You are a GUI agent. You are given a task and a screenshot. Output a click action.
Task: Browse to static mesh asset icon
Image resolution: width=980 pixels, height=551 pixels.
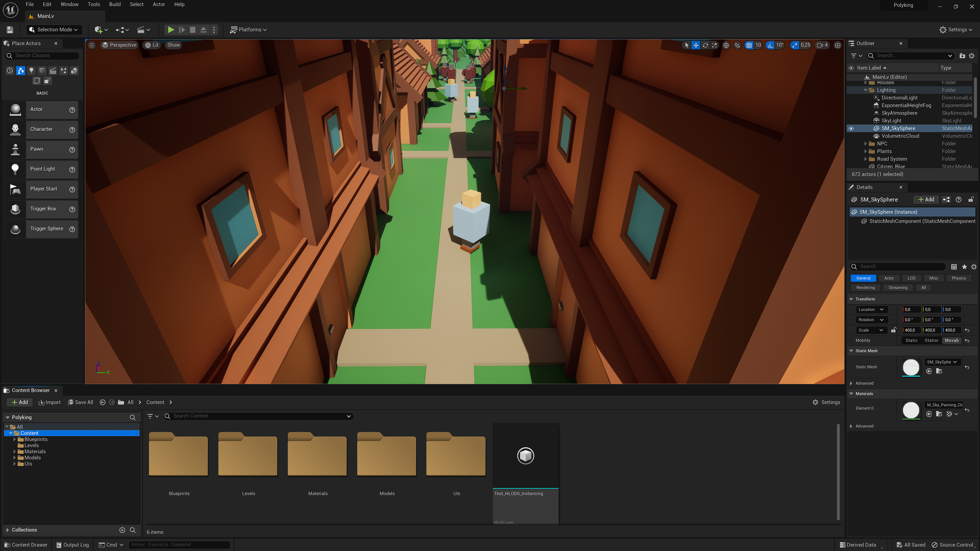939,371
